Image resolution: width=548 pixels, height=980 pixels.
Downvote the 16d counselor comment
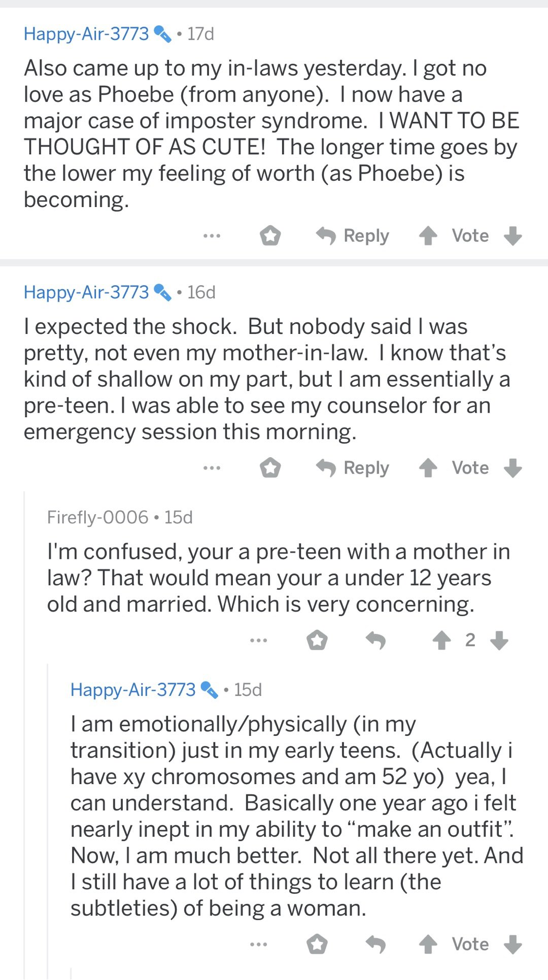(513, 468)
